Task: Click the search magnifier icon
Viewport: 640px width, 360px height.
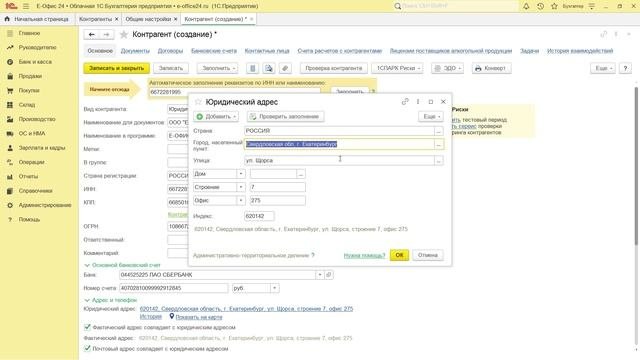Action: pos(398,6)
